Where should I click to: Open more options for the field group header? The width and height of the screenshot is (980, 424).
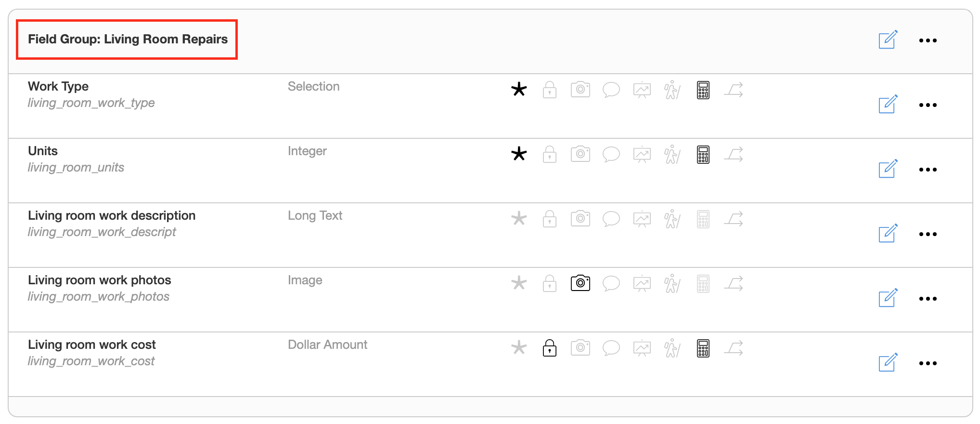pyautogui.click(x=928, y=40)
